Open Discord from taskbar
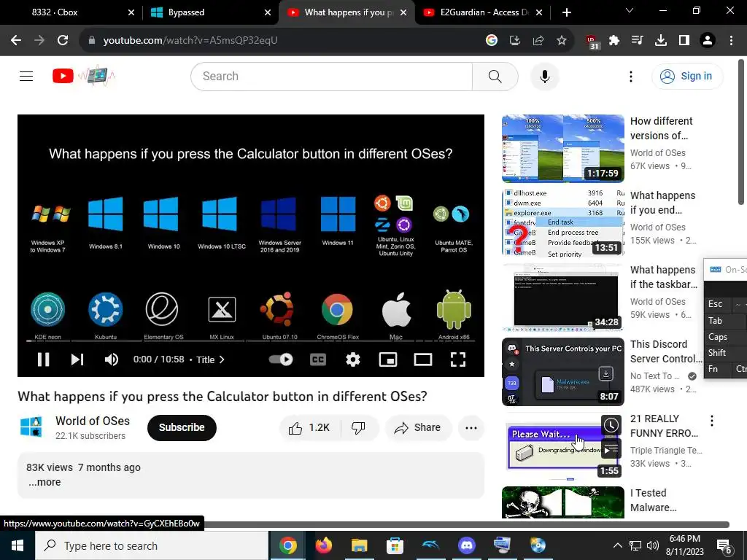The image size is (747, 560). [466, 545]
